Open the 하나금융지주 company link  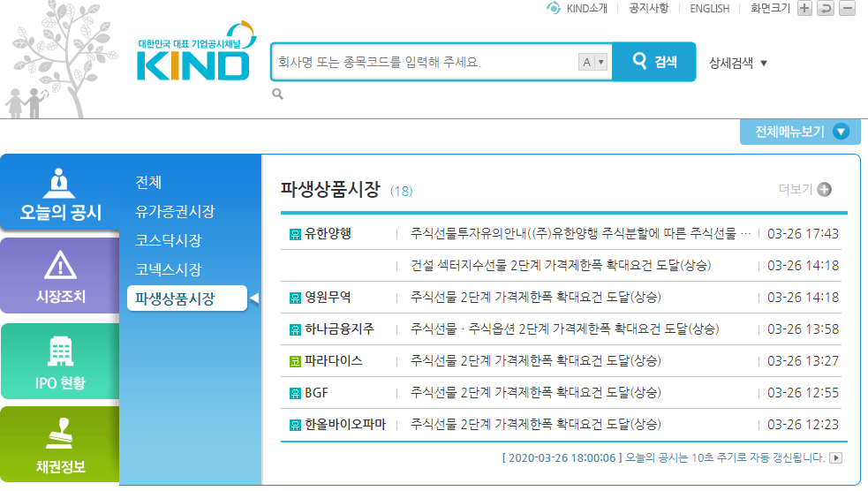tap(339, 329)
